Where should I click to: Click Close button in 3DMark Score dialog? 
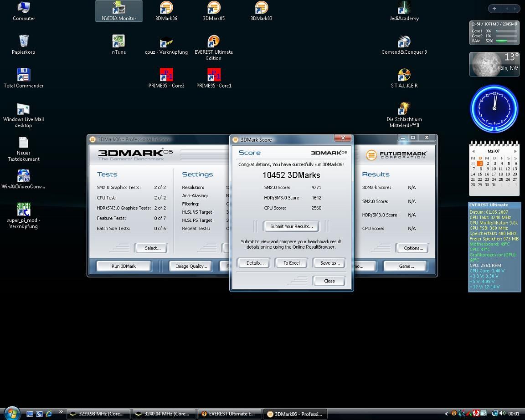[x=329, y=281]
